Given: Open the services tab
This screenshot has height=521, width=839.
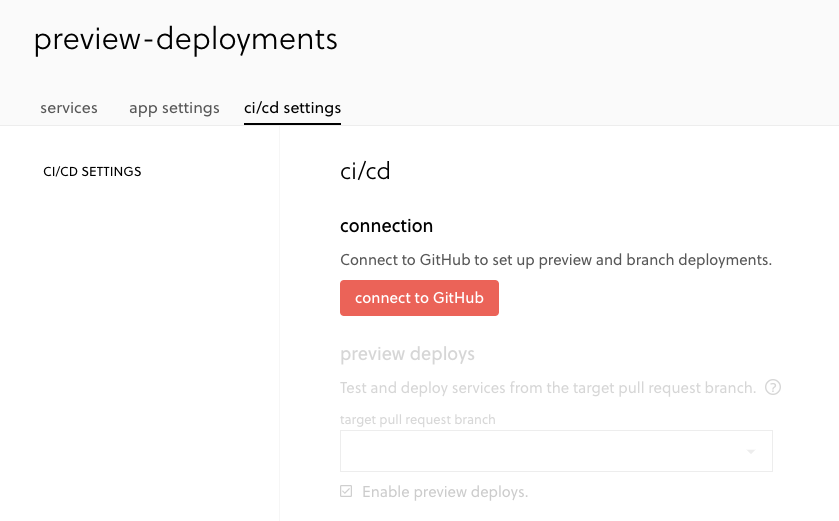Looking at the screenshot, I should pos(69,108).
